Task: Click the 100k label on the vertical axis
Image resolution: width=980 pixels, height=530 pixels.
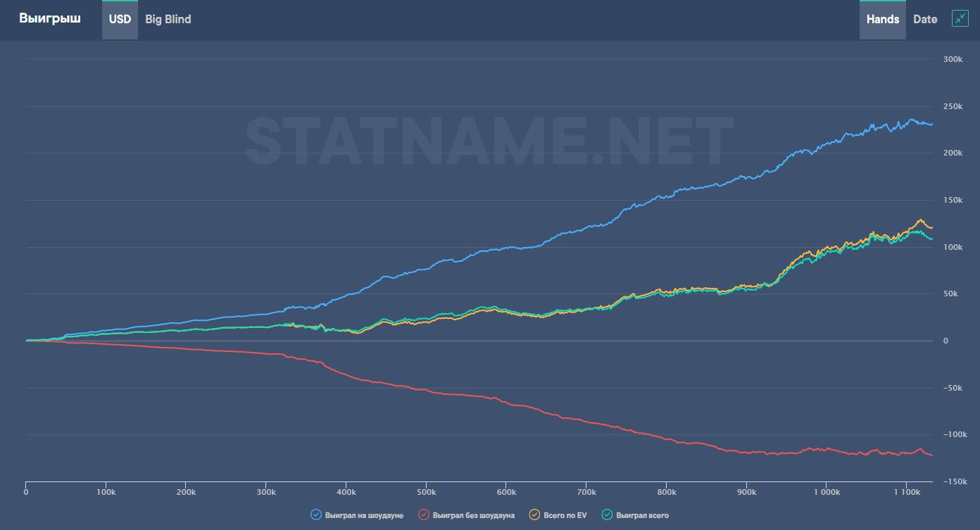Action: pos(953,247)
